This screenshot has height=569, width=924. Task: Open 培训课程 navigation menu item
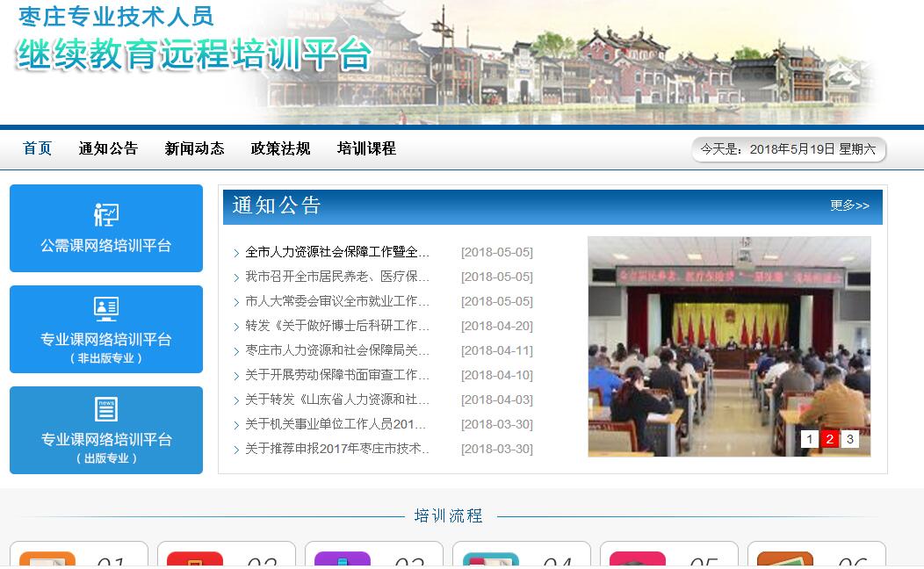click(x=366, y=148)
